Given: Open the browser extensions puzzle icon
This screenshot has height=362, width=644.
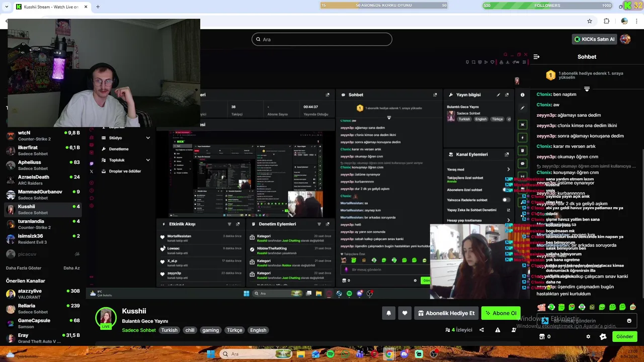Looking at the screenshot, I should (606, 21).
